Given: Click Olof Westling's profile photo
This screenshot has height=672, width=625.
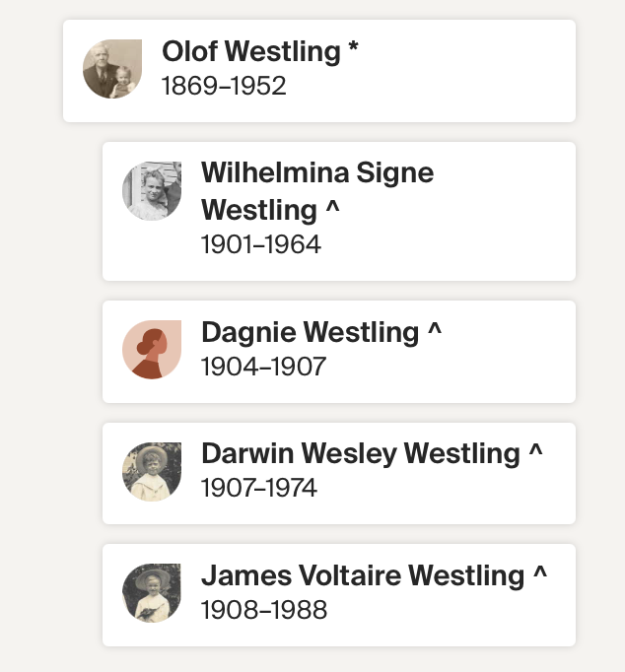Looking at the screenshot, I should click(x=112, y=69).
